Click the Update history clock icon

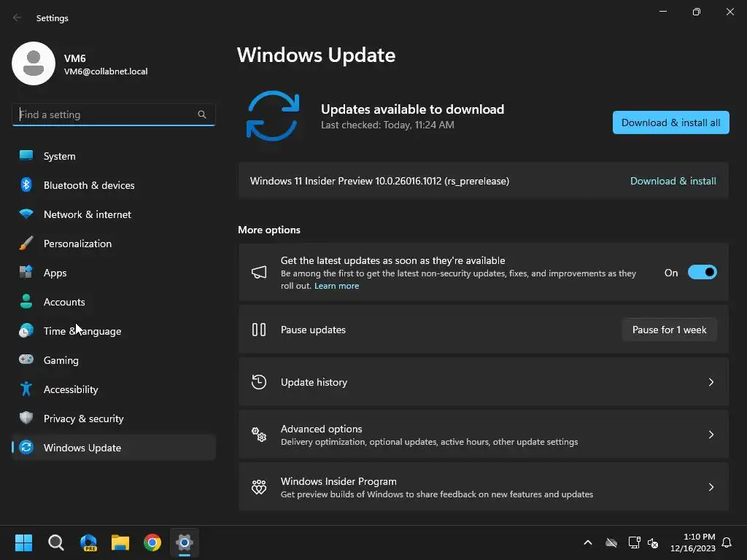(x=259, y=382)
